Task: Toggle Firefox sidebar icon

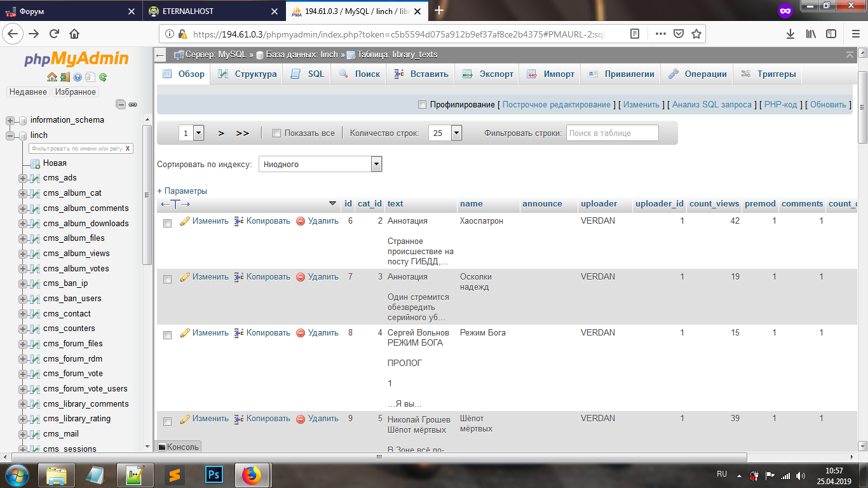Action: [831, 34]
